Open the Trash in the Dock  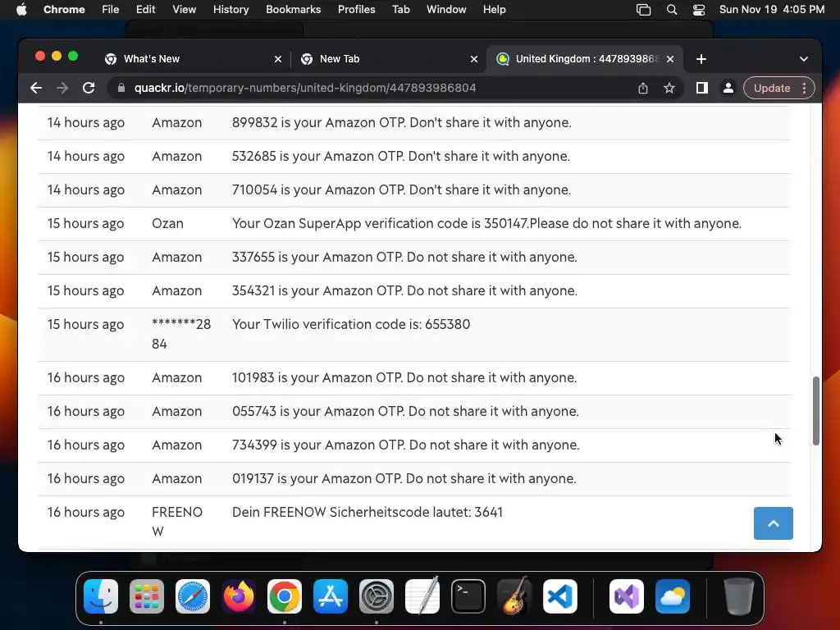pyautogui.click(x=739, y=596)
